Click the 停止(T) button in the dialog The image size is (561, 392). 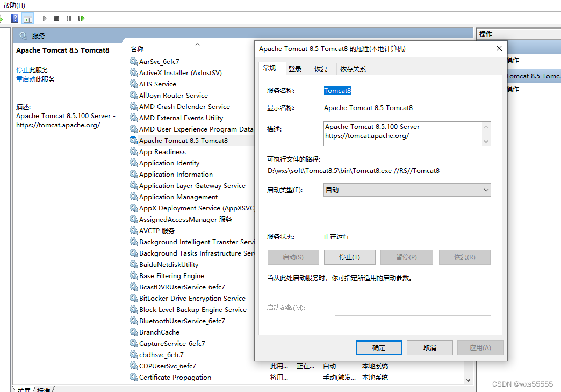(350, 257)
